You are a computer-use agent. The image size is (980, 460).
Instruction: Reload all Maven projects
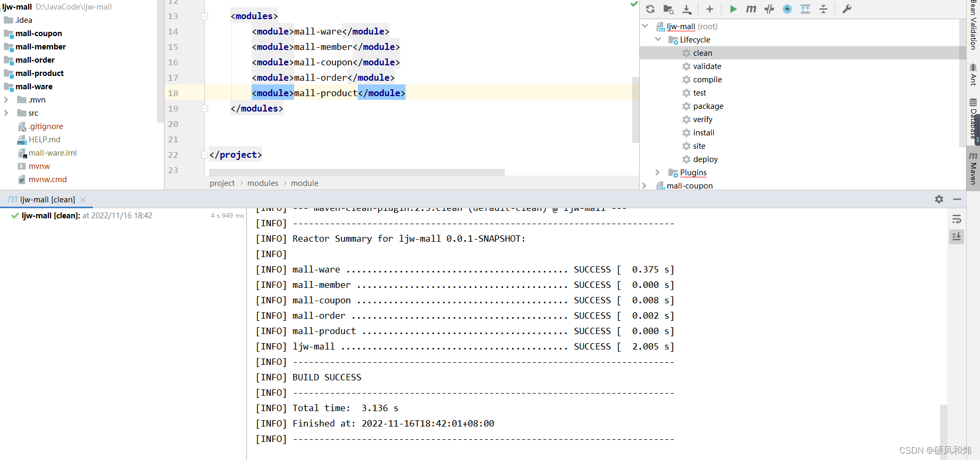(650, 9)
